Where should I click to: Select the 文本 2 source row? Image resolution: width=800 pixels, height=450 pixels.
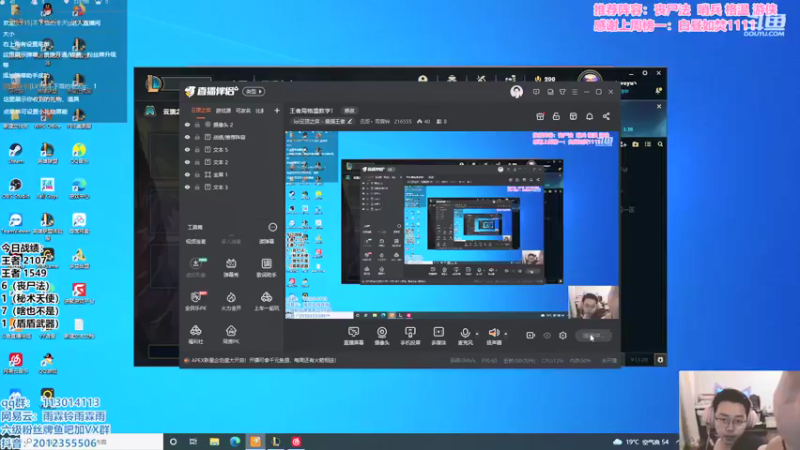point(232,162)
